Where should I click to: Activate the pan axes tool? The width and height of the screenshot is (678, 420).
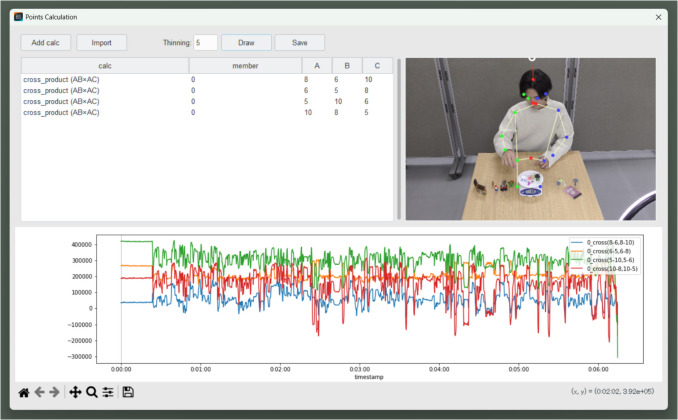pos(75,392)
